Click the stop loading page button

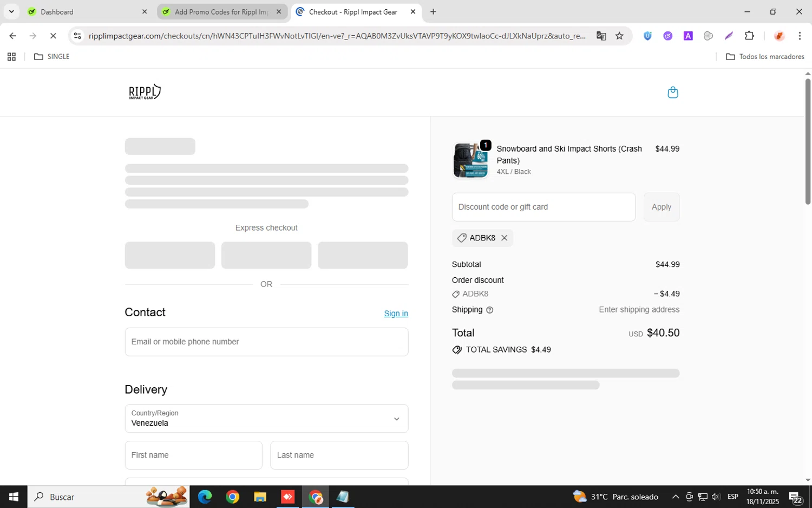pyautogui.click(x=53, y=36)
